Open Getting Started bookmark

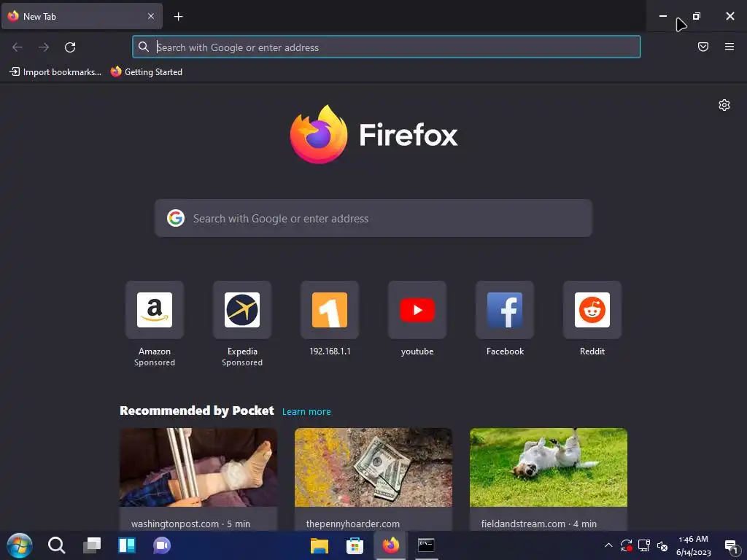point(146,72)
